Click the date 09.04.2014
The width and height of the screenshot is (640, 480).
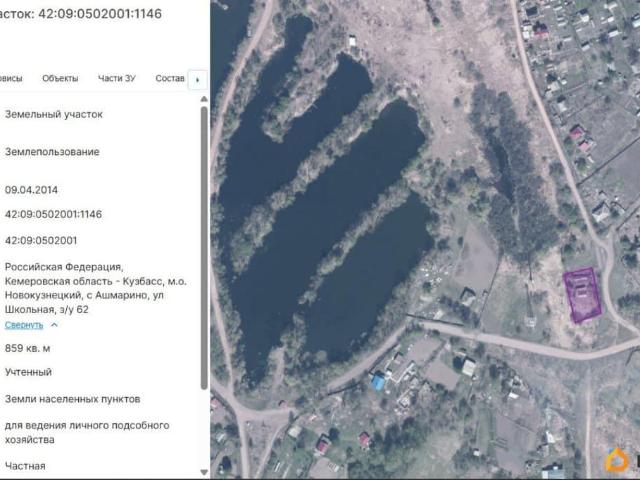tap(31, 190)
